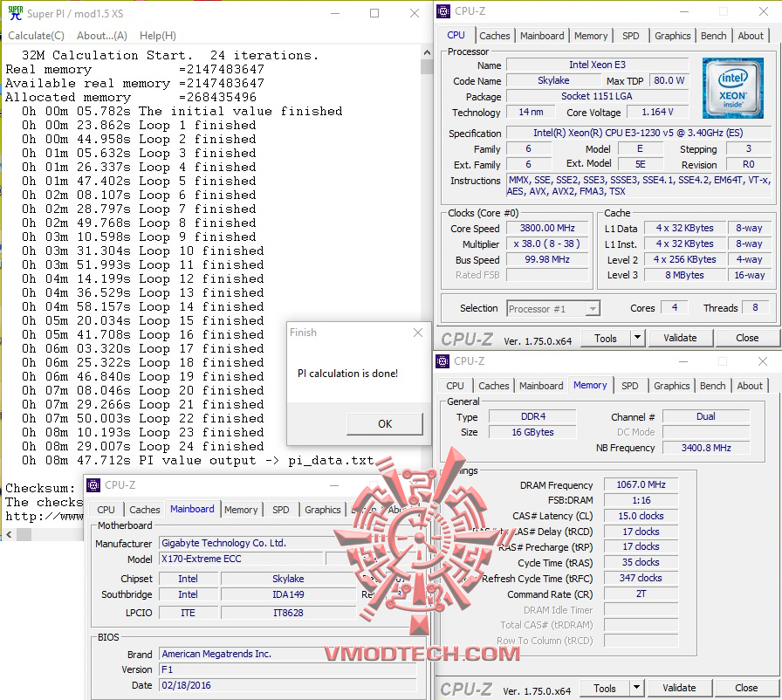Click Close button in top CPU-Z window
Screen dimensions: 782x700
747,338
